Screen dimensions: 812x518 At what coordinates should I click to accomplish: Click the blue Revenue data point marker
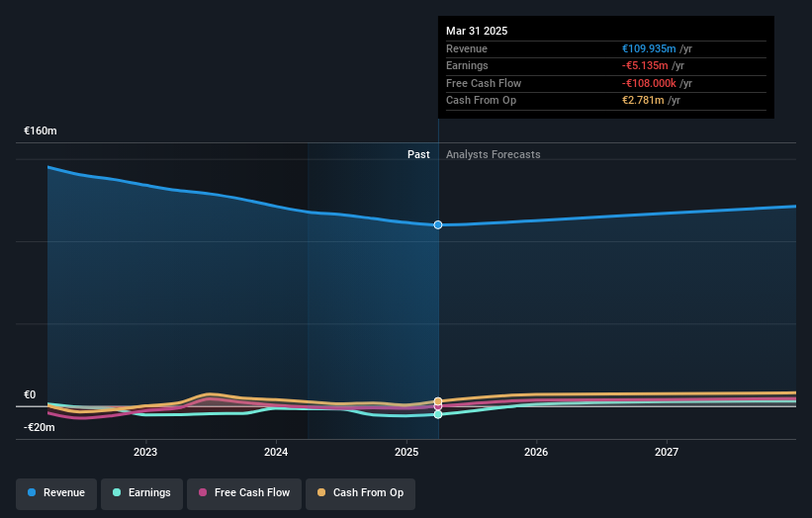tap(438, 224)
